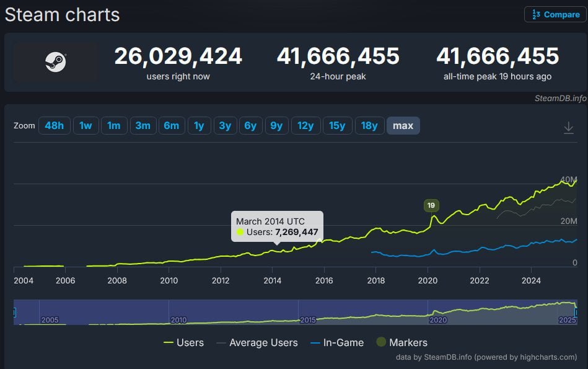Viewport: 588px width, 369px height.
Task: Click the max zoom button
Action: click(x=403, y=126)
